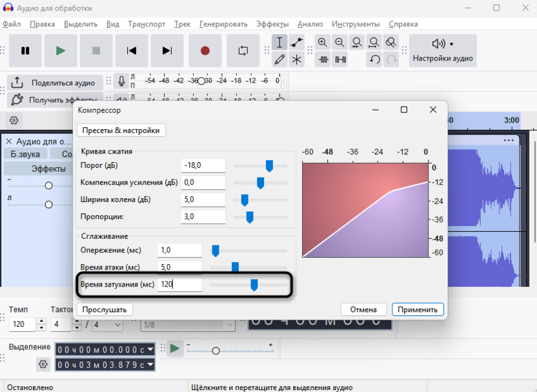537x392 pixels.
Task: Open the Генерировать menu
Action: coord(223,24)
